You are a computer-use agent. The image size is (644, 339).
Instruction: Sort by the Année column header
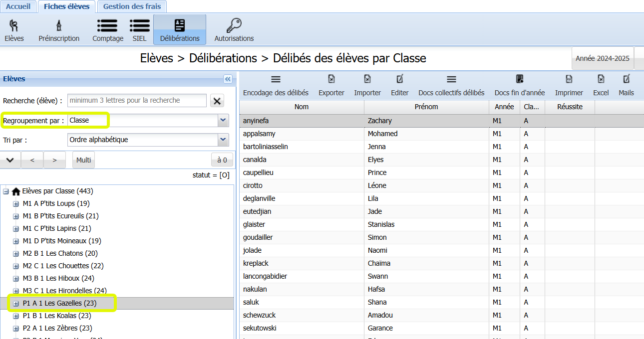point(504,107)
